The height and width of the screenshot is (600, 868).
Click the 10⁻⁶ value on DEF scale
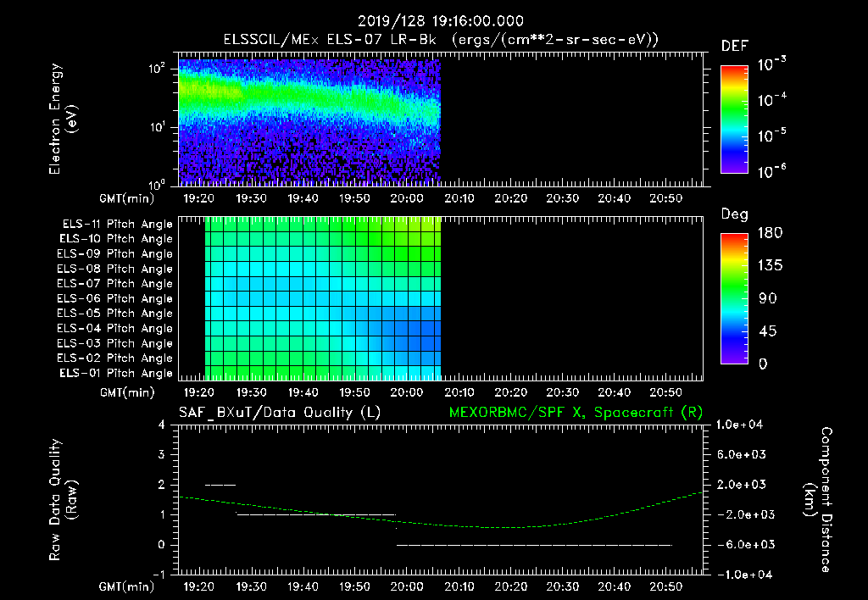click(x=771, y=171)
